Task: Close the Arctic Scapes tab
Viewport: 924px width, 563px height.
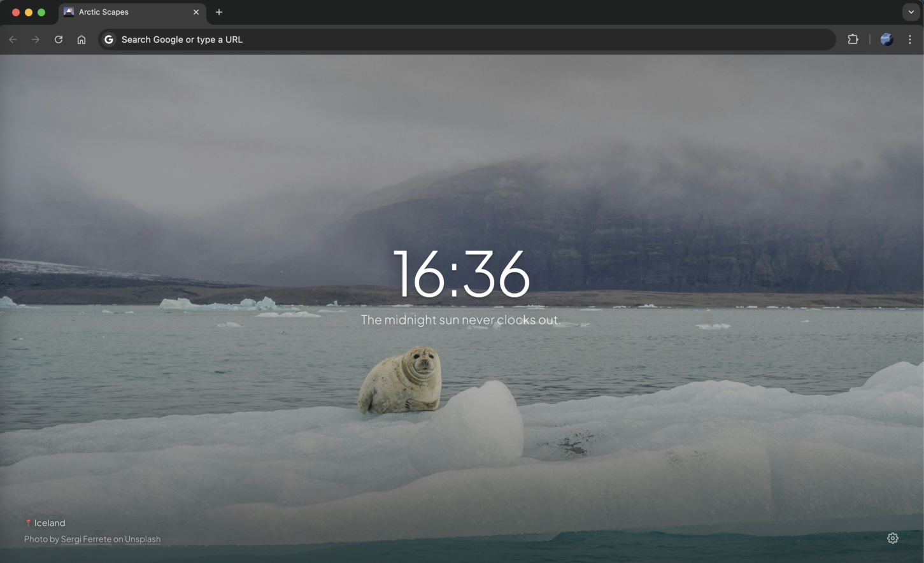Action: (x=196, y=12)
